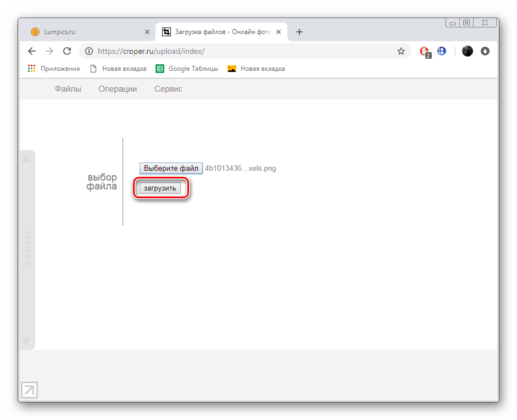View site information icon in address bar
This screenshot has height=420, width=517.
(89, 51)
